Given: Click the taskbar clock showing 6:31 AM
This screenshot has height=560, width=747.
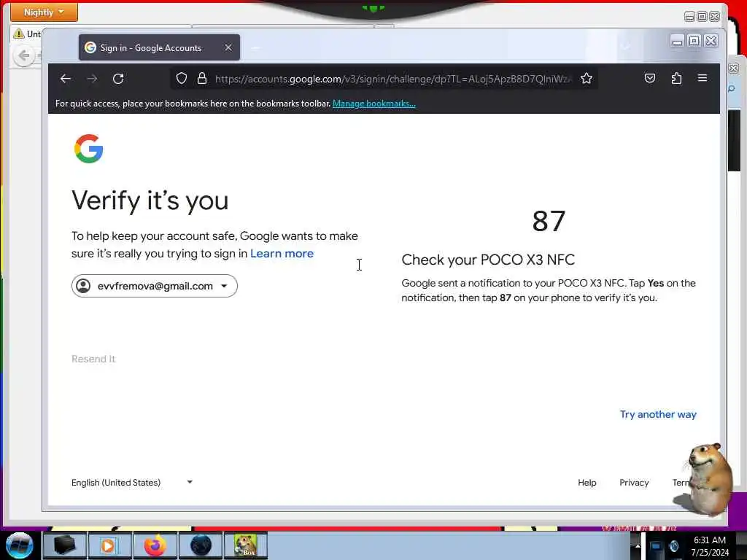Looking at the screenshot, I should coord(710,546).
